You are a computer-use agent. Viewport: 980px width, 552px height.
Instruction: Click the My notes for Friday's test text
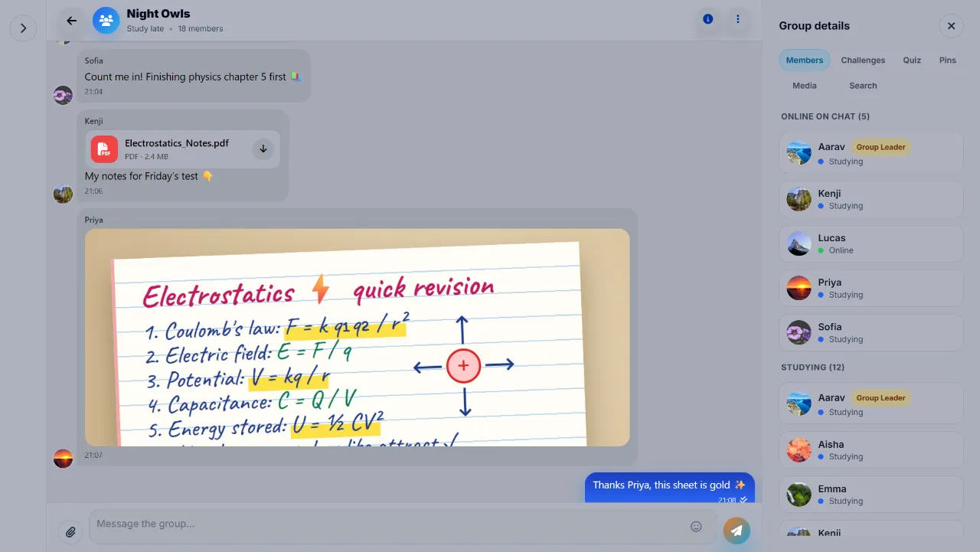[x=149, y=176]
